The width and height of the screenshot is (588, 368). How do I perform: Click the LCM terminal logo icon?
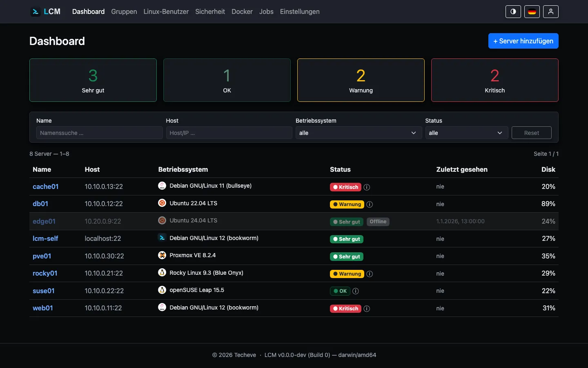[36, 12]
